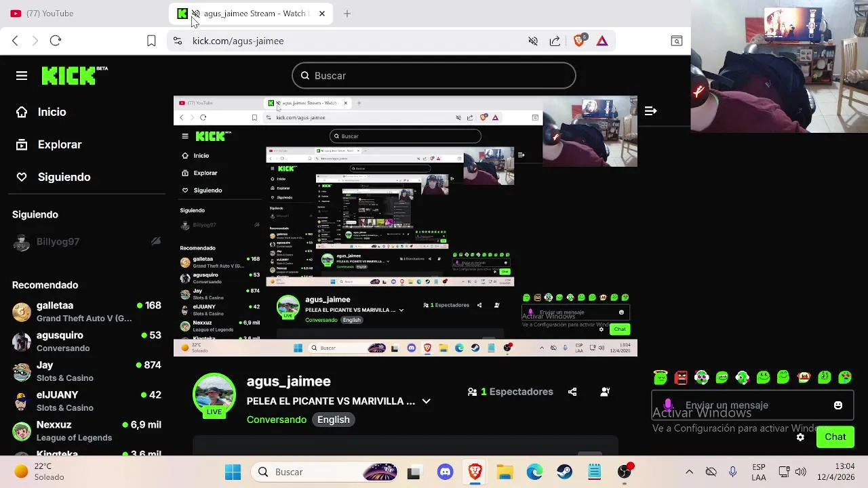
Task: Expand hidden system tray icons
Action: click(x=690, y=472)
